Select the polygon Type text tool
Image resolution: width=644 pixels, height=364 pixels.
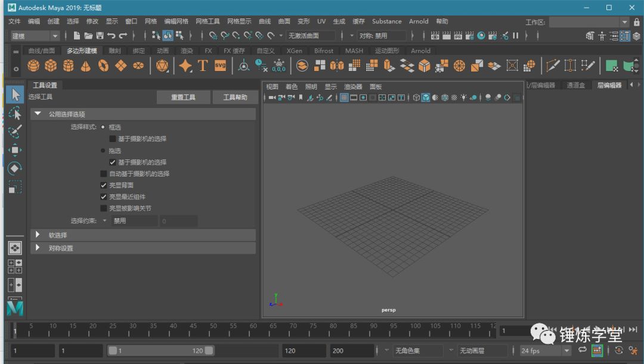click(x=203, y=66)
